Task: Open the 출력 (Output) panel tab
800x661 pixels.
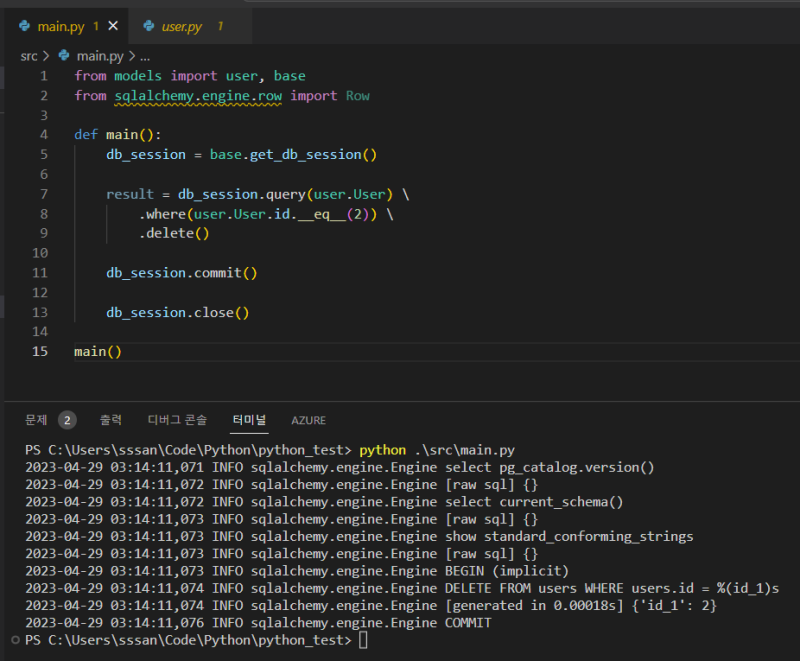Action: [x=111, y=420]
